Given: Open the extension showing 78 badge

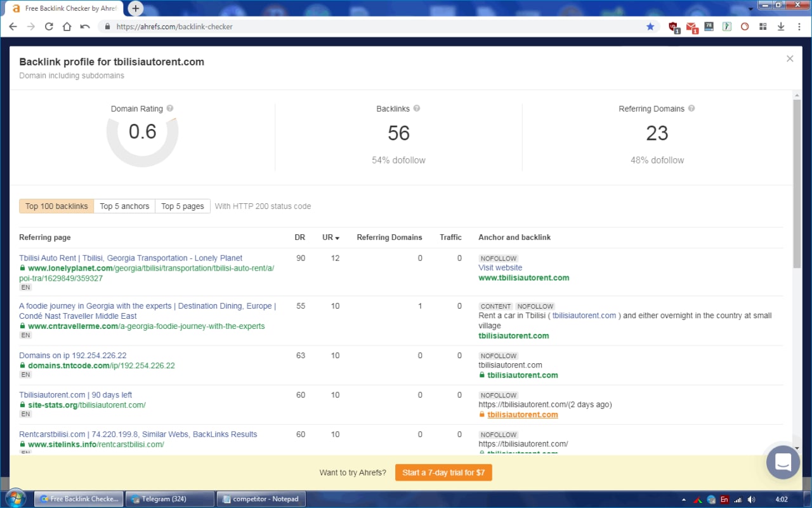Looking at the screenshot, I should click(709, 27).
